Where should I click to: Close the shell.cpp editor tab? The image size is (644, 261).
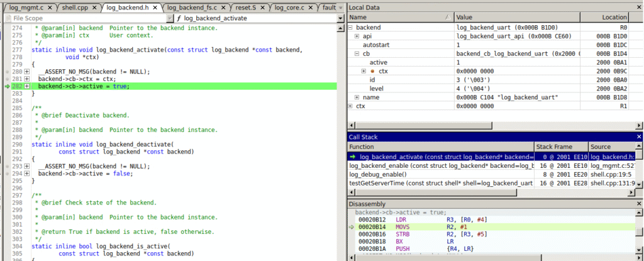[94, 8]
